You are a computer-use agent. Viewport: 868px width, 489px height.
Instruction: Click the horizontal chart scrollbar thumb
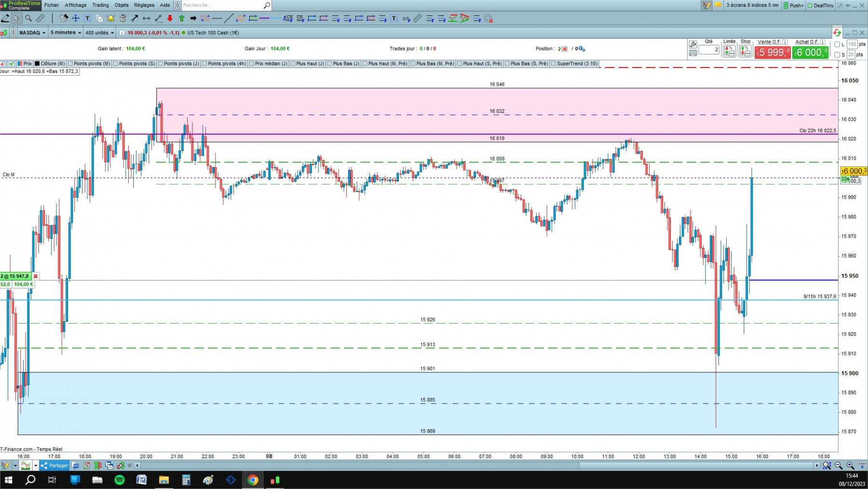click(x=696, y=465)
